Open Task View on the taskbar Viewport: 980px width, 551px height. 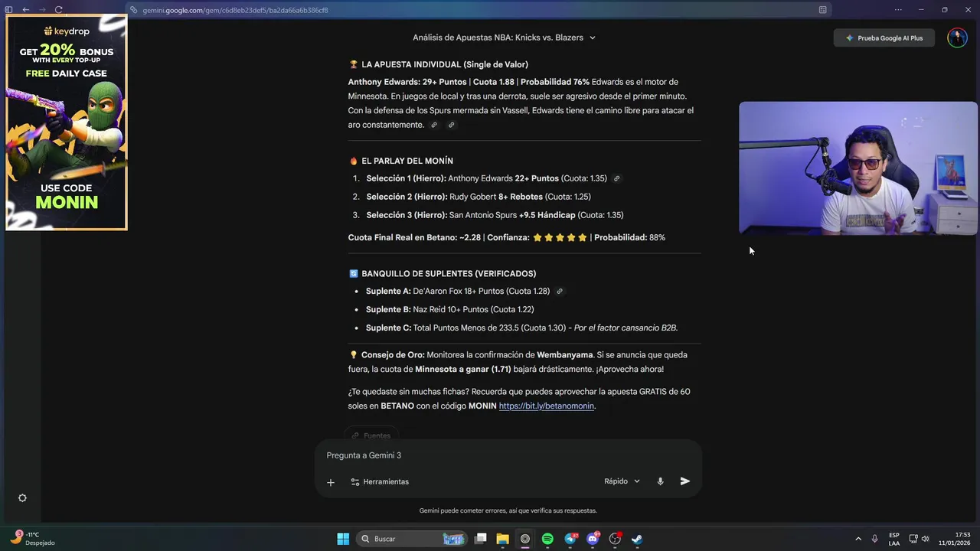(481, 539)
